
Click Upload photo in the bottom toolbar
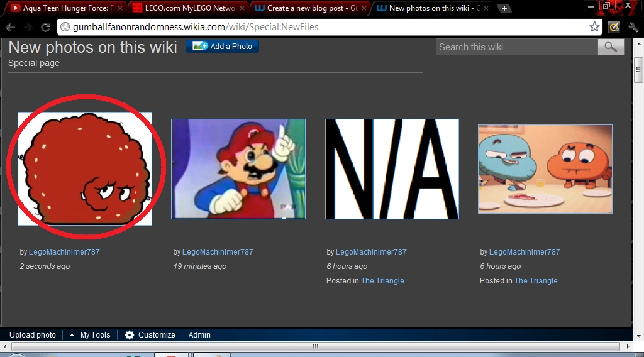(33, 335)
